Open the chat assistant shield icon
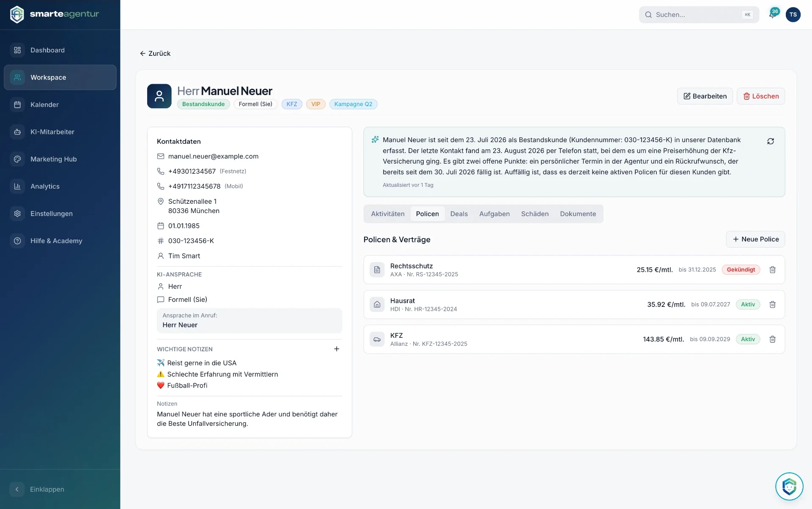Screen dimensions: 812x509 (789, 486)
